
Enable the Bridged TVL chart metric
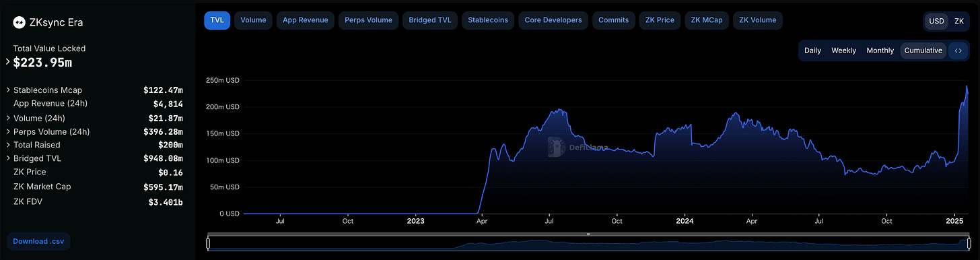(430, 20)
